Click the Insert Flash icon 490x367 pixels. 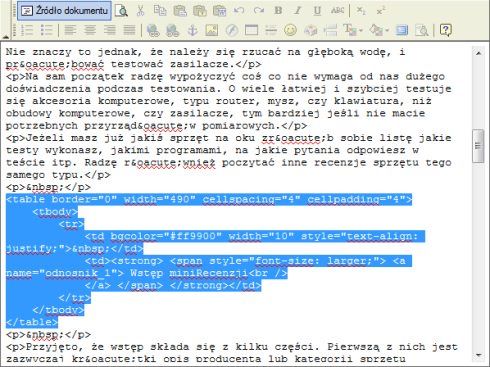pyautogui.click(x=232, y=30)
